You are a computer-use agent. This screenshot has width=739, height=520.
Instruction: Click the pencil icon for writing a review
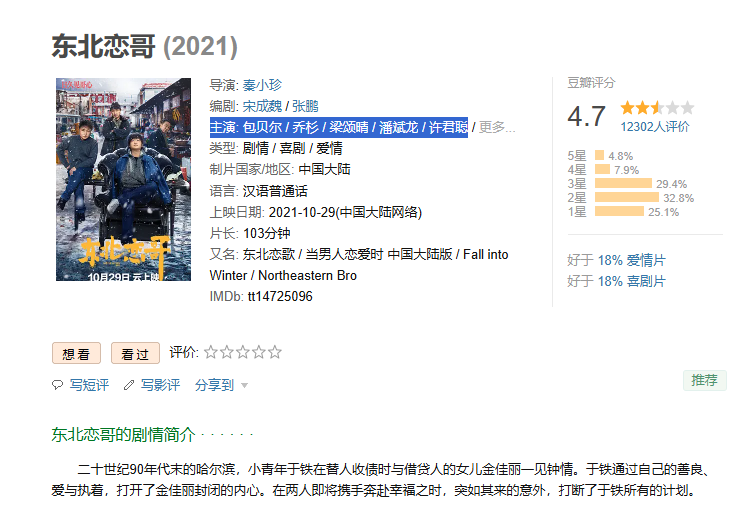(x=129, y=385)
